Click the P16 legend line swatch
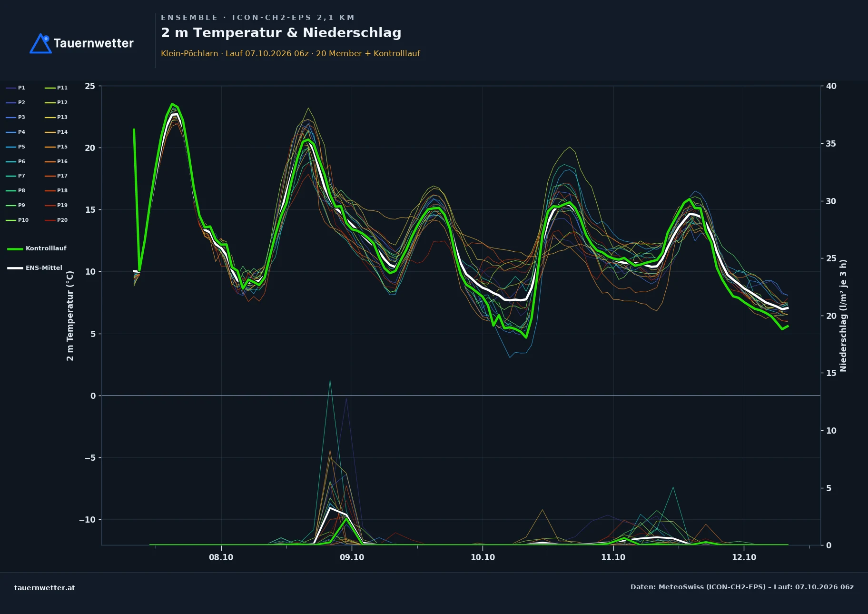868x614 pixels. pyautogui.click(x=50, y=161)
